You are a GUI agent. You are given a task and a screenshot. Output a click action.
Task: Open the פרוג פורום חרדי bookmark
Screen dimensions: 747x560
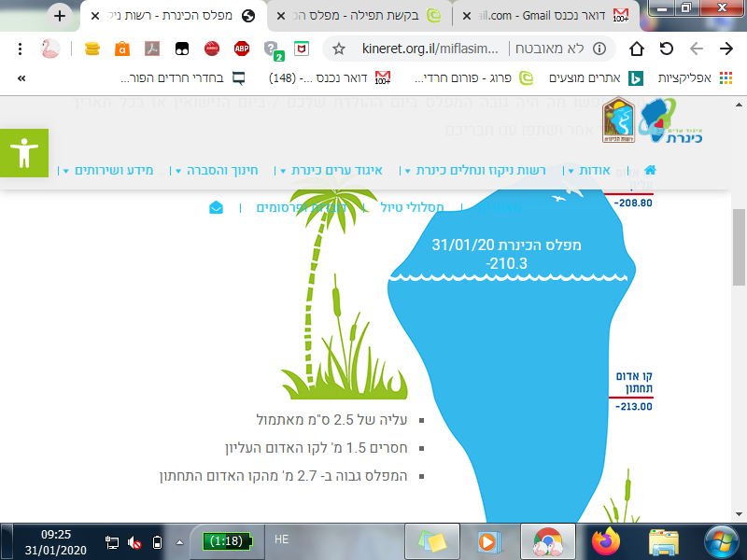(x=473, y=78)
